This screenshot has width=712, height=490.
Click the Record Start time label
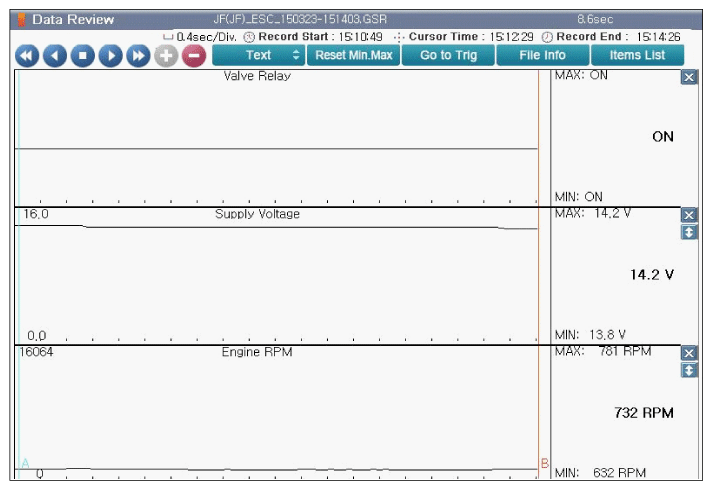(x=320, y=37)
